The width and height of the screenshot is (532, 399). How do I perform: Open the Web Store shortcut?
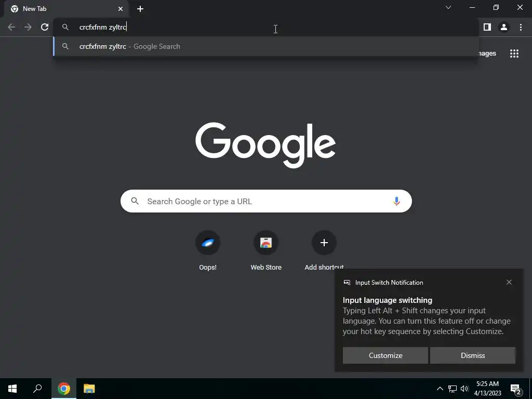(266, 251)
